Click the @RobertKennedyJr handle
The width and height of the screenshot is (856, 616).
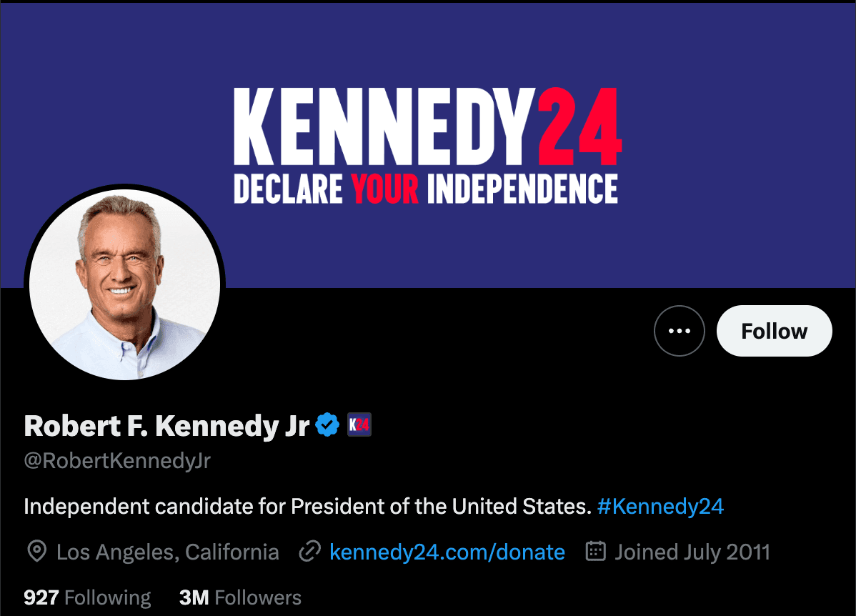point(117,461)
